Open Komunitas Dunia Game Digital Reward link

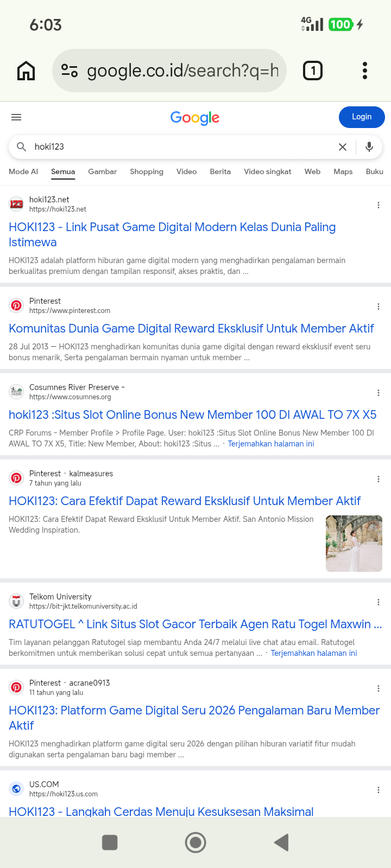coord(191,328)
